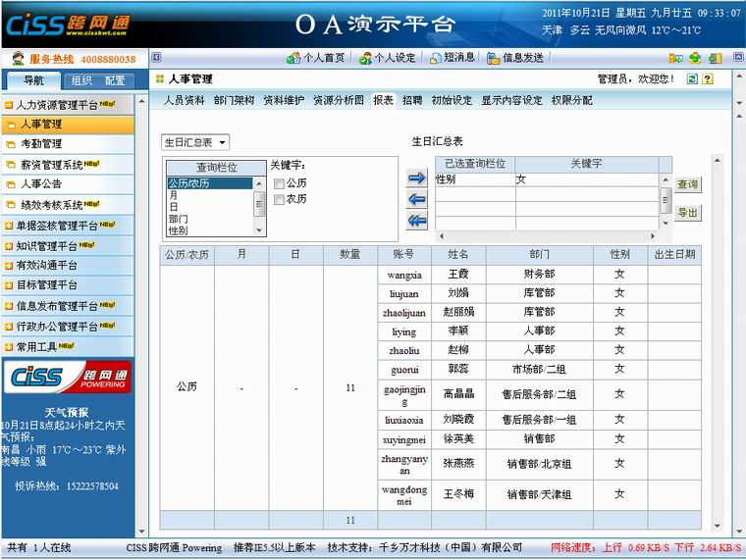Check the 公历 keyword checkbox

[280, 183]
